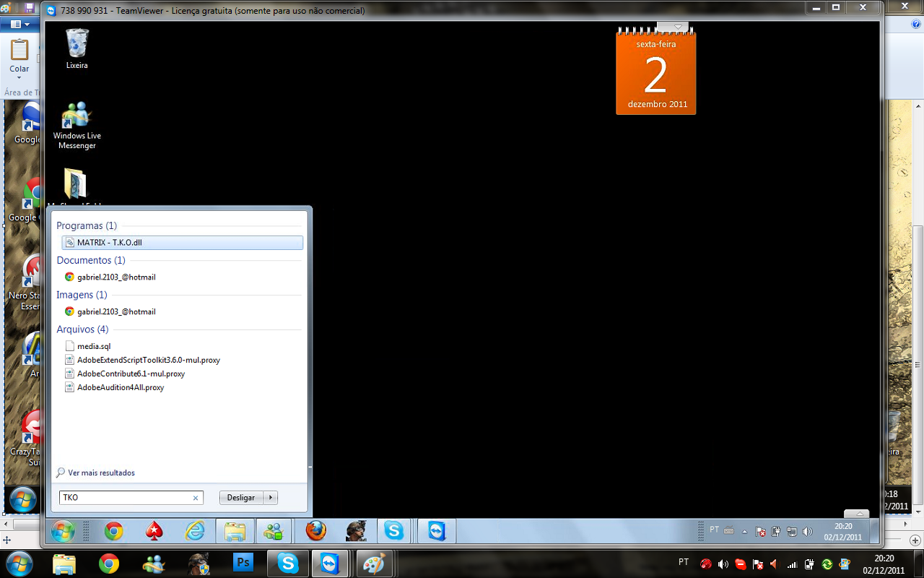Viewport: 924px width, 578px height.
Task: Open Lixeira recycle bin on remote desktop
Action: pos(77,48)
